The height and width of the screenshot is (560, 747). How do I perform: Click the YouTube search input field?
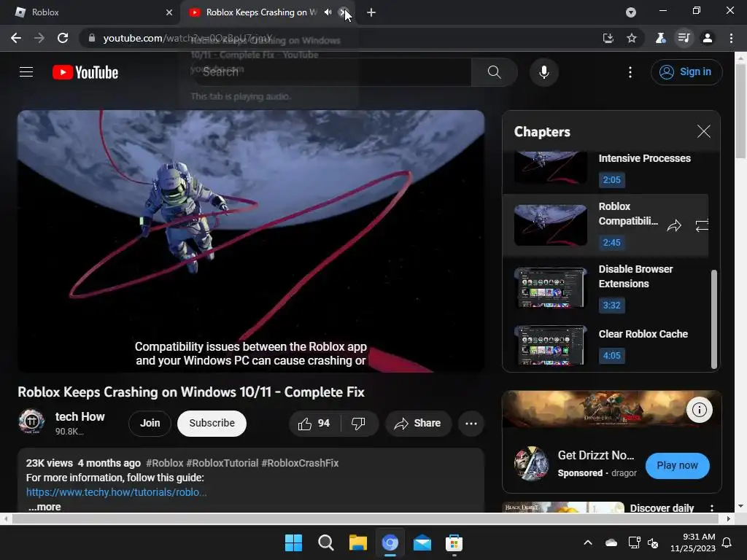(331, 72)
